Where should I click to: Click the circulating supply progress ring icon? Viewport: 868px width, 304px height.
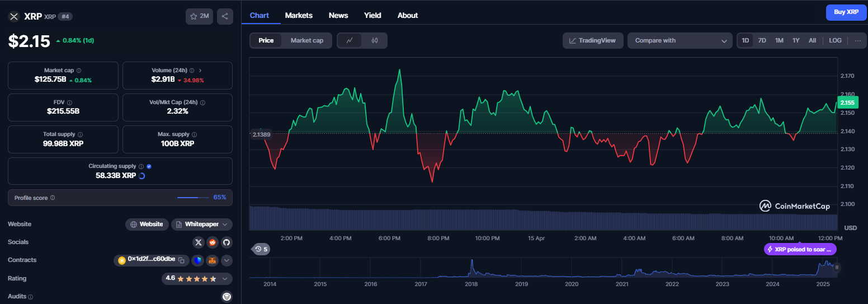pos(141,175)
